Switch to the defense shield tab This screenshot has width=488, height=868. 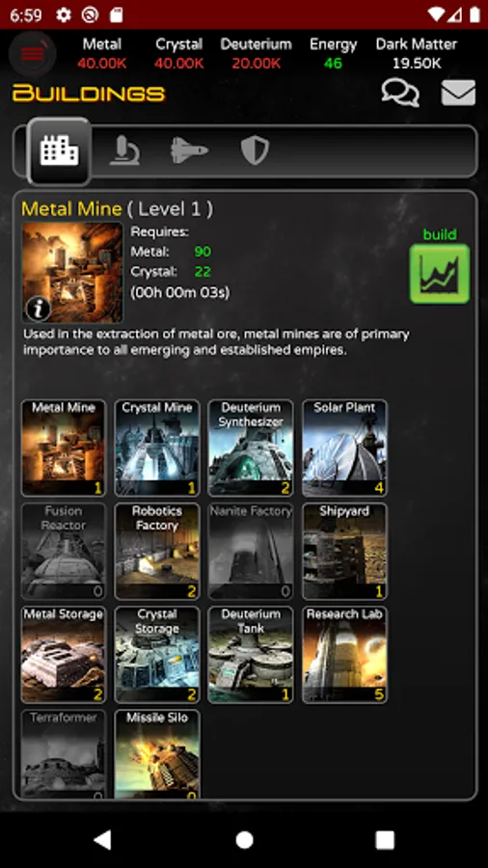255,150
